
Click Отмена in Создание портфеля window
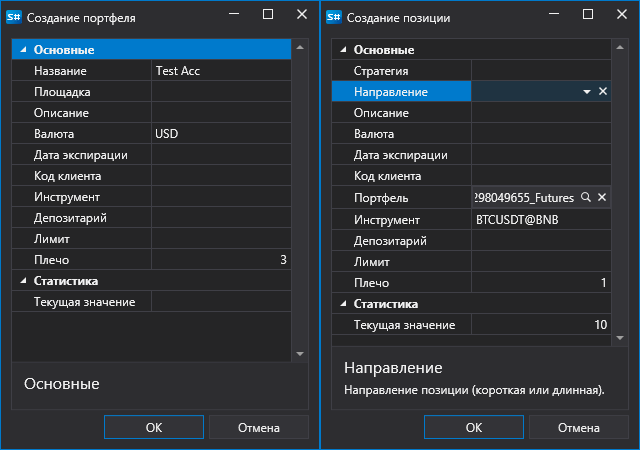(259, 427)
